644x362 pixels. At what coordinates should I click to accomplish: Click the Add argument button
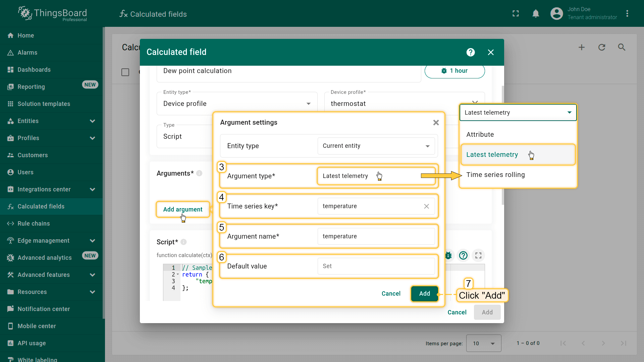pyautogui.click(x=183, y=209)
